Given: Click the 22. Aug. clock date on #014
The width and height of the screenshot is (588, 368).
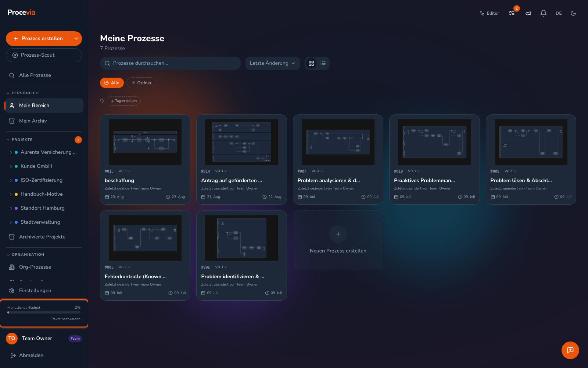Looking at the screenshot, I should pos(272,197).
